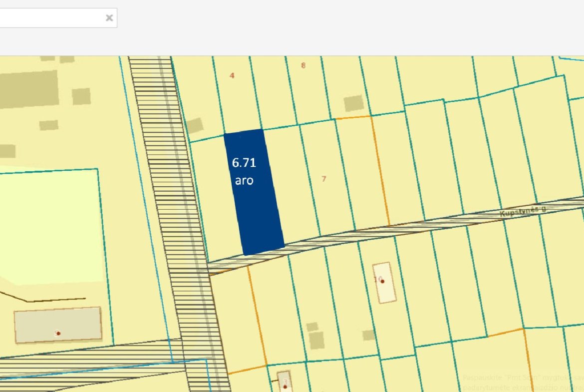Click the red dot on the large bottom-left building

58,333
